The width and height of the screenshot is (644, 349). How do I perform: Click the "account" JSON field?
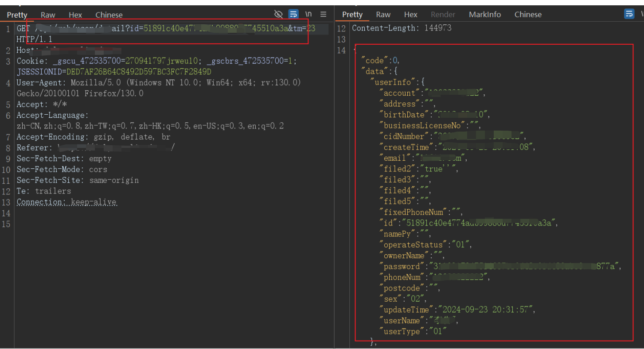click(432, 93)
